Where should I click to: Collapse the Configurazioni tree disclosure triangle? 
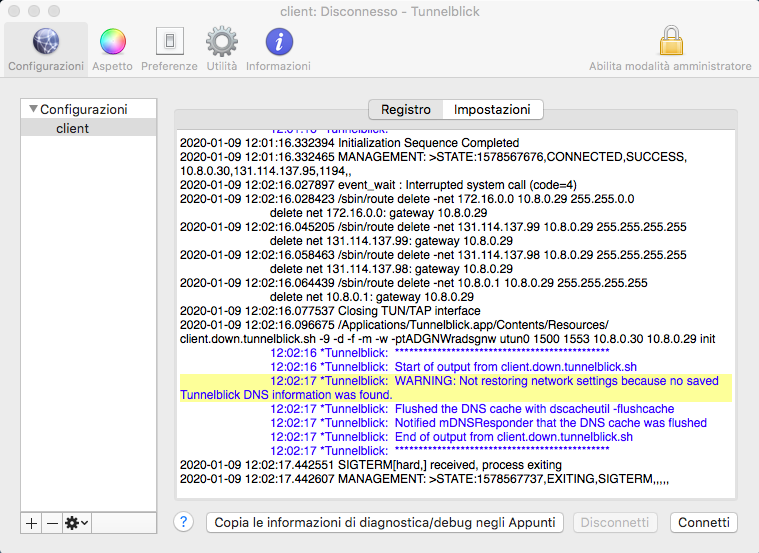coord(33,109)
